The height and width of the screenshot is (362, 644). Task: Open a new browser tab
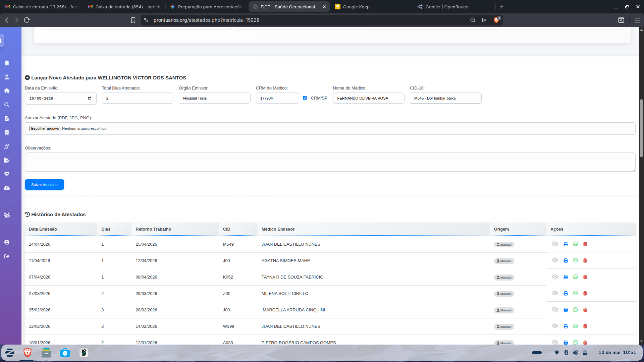click(x=502, y=7)
